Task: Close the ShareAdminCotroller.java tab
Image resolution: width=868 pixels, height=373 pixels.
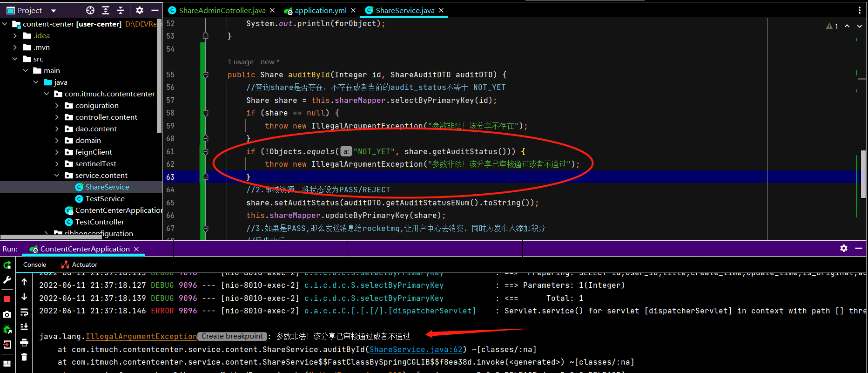Action: pyautogui.click(x=272, y=10)
